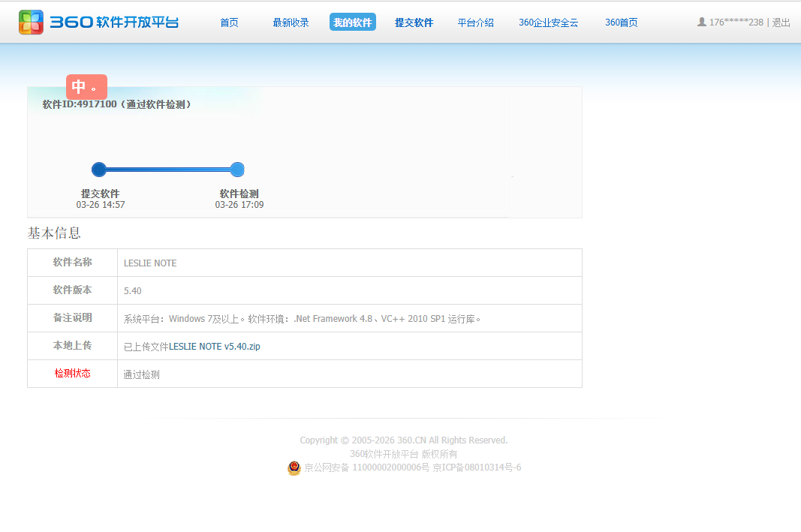Open uploaded file LESLIE NOTE v5.40.zip
This screenshot has width=801, height=532.
tap(214, 347)
